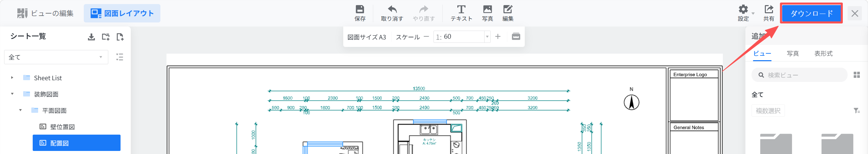Close the layout editor with X
The width and height of the screenshot is (868, 154).
click(854, 13)
